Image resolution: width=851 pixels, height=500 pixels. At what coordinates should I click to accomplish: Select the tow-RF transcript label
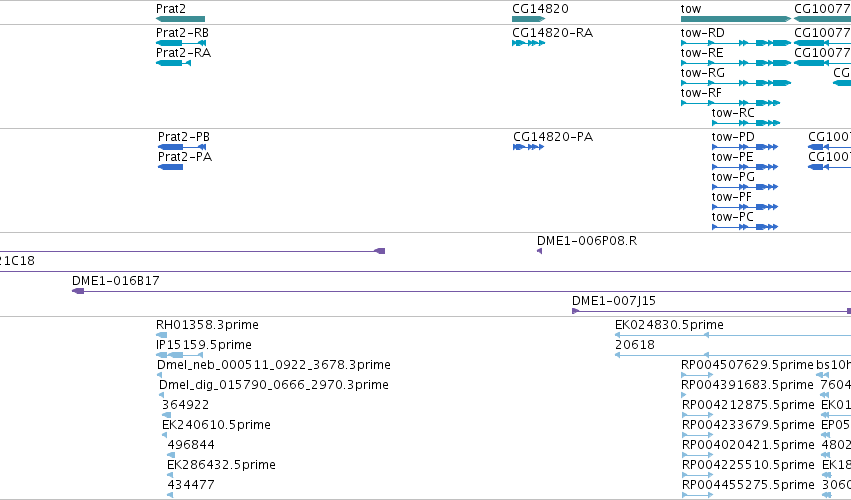701,93
